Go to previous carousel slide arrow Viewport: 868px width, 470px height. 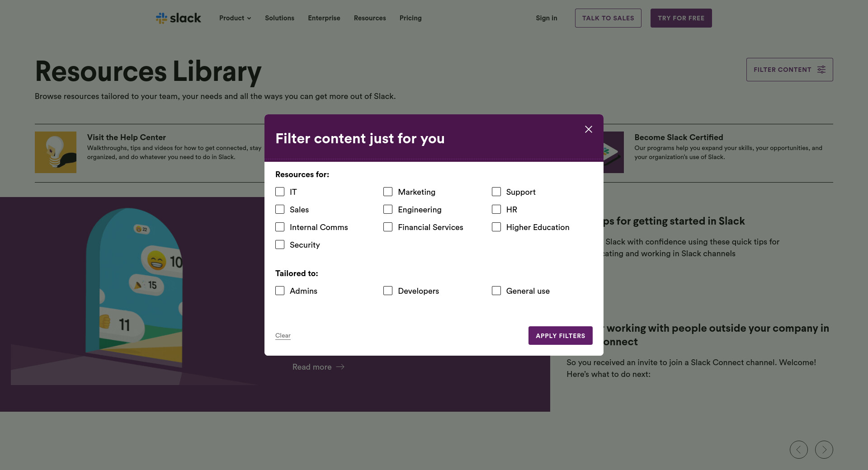798,450
